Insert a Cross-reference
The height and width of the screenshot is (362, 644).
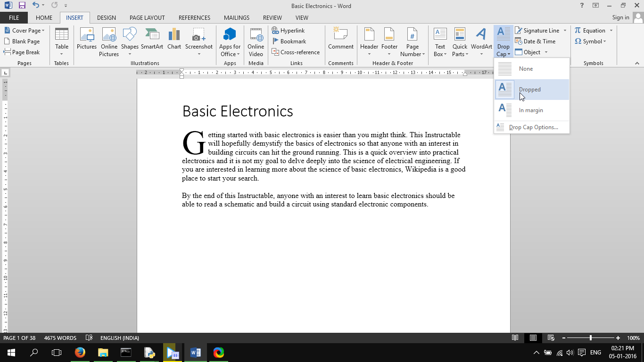point(296,52)
